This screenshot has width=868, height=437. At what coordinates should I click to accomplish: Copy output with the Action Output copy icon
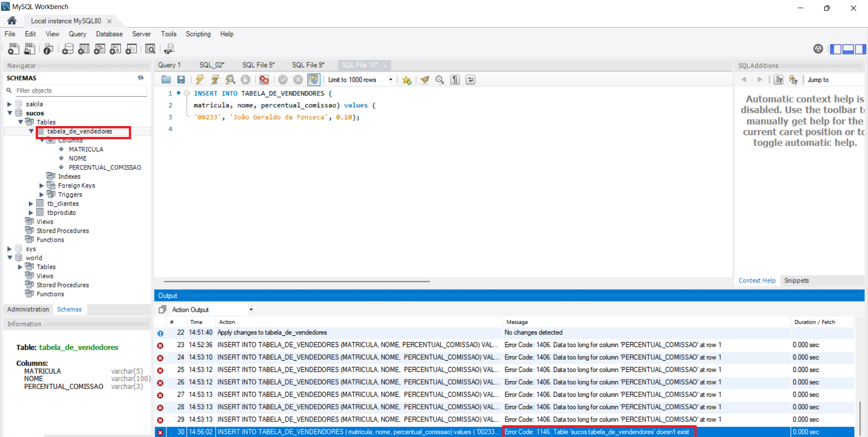162,310
